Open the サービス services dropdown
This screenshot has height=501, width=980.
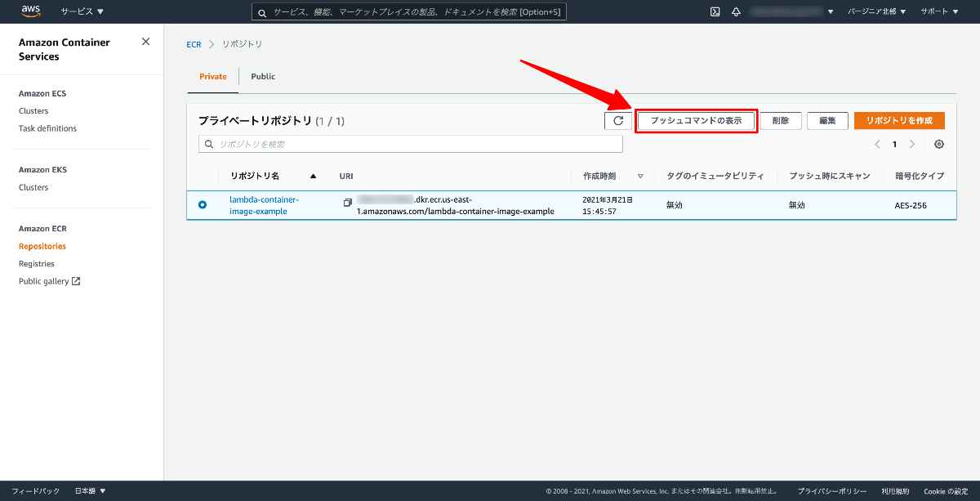point(82,11)
